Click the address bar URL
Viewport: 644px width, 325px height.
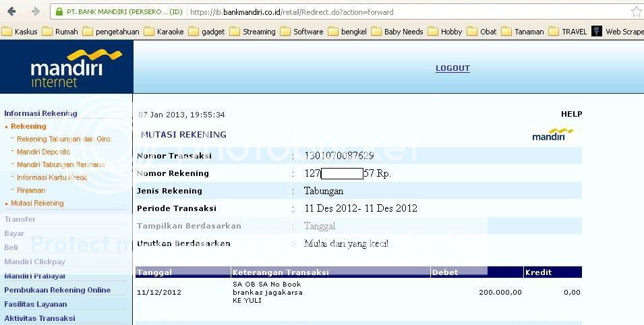coord(291,12)
